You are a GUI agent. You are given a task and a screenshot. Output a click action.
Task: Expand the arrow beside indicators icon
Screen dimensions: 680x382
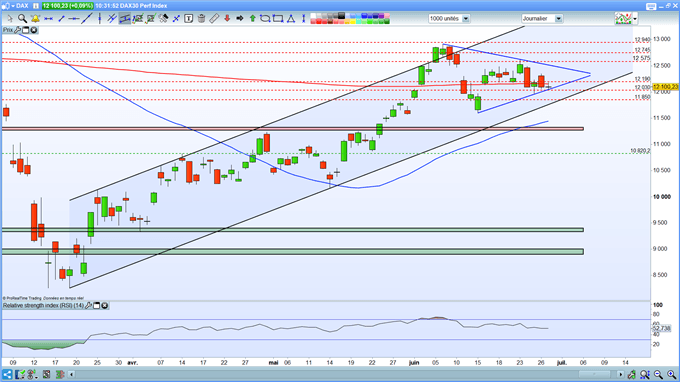[x=635, y=19]
